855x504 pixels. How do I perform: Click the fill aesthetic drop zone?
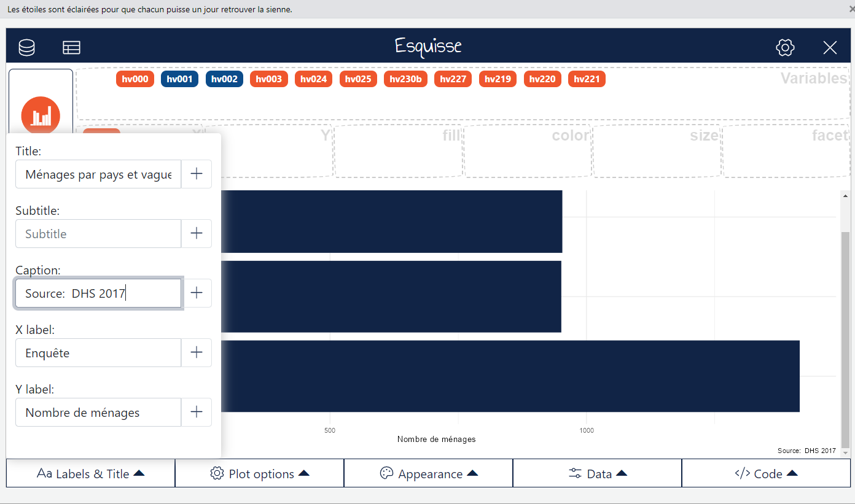(398, 151)
